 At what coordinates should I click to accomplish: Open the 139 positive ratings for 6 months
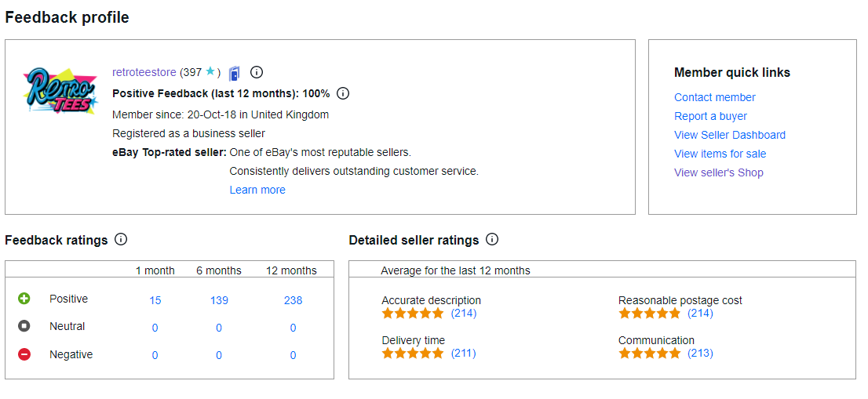pyautogui.click(x=219, y=301)
